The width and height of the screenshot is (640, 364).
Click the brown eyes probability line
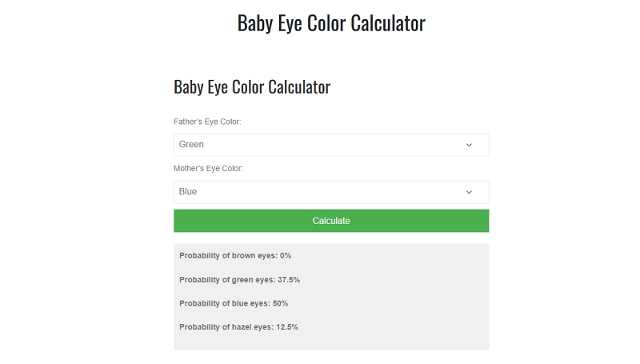[234, 256]
